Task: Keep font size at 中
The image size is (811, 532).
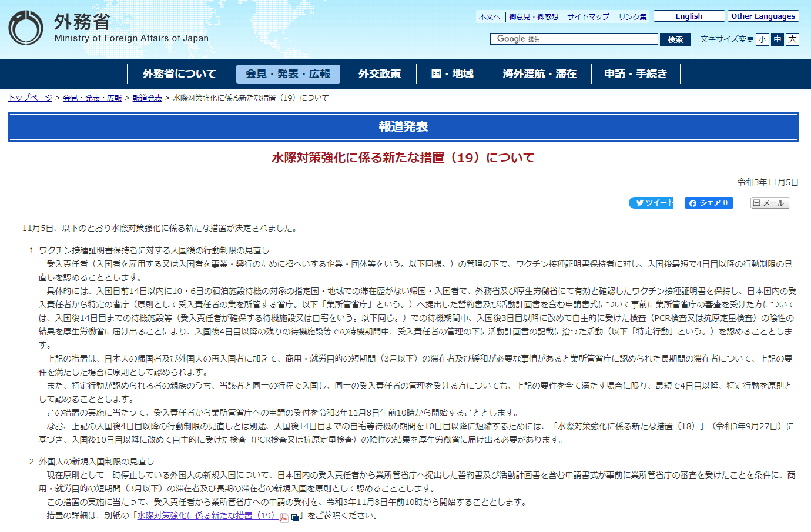Action: 777,39
